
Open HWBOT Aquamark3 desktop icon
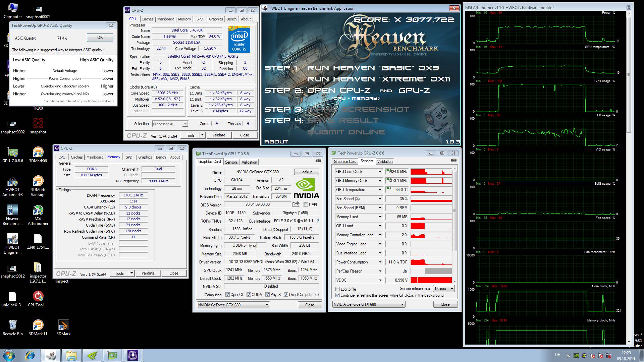click(x=13, y=186)
